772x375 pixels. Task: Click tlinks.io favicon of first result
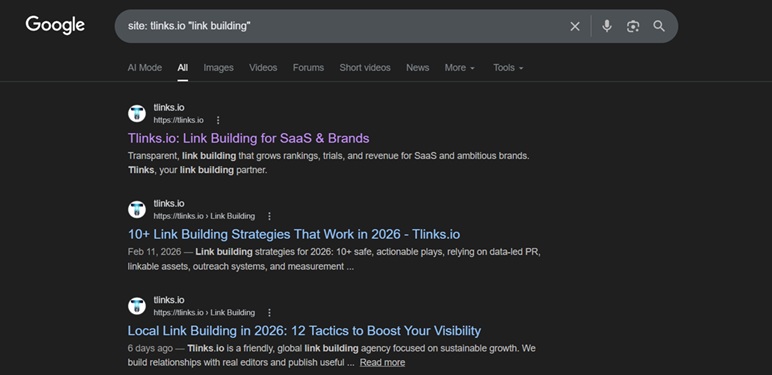[x=137, y=114]
